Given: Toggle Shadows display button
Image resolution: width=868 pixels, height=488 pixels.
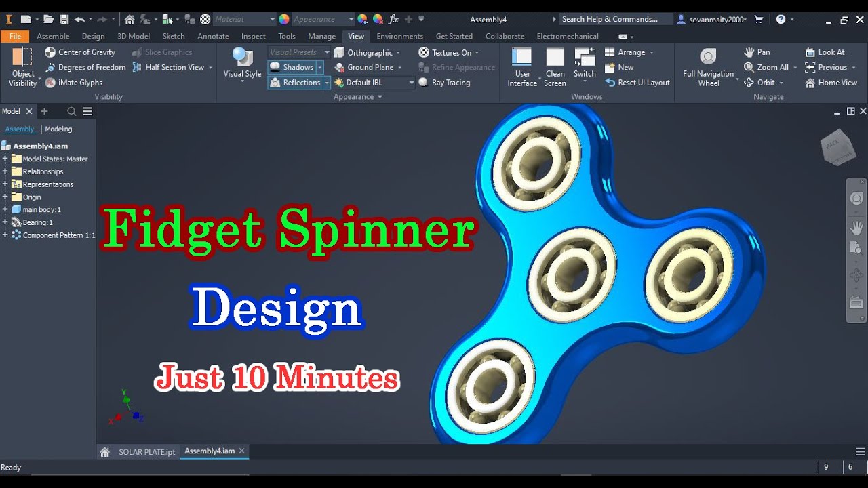Looking at the screenshot, I should point(292,67).
